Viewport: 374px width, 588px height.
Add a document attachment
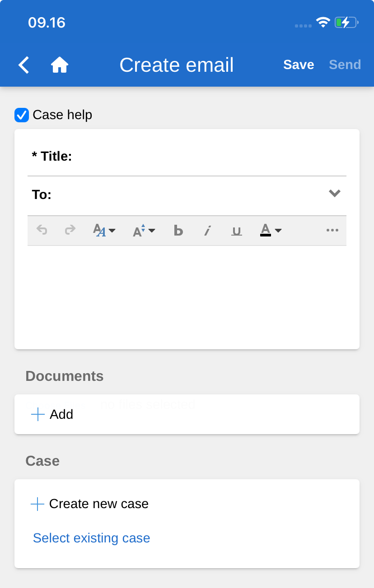[x=52, y=414]
